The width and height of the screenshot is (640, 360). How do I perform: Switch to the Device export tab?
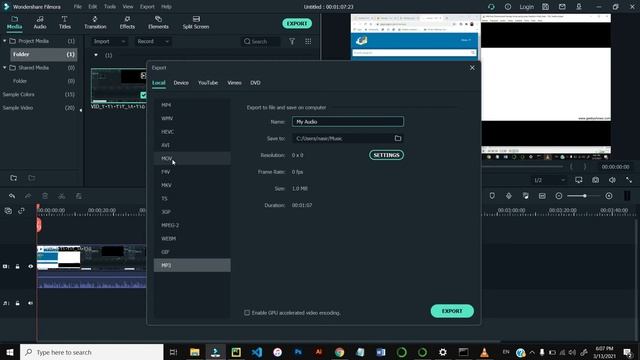tap(181, 82)
